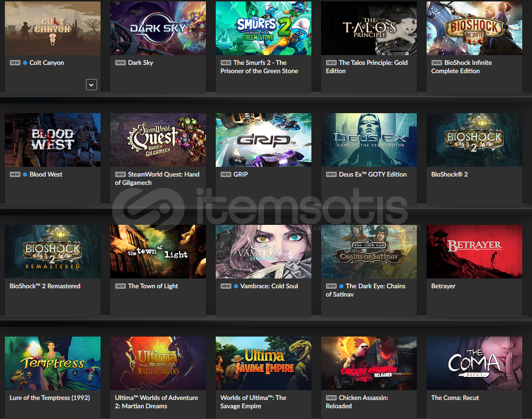Select the Betrayer cover thumbnail
This screenshot has height=419, width=532.
tap(474, 252)
